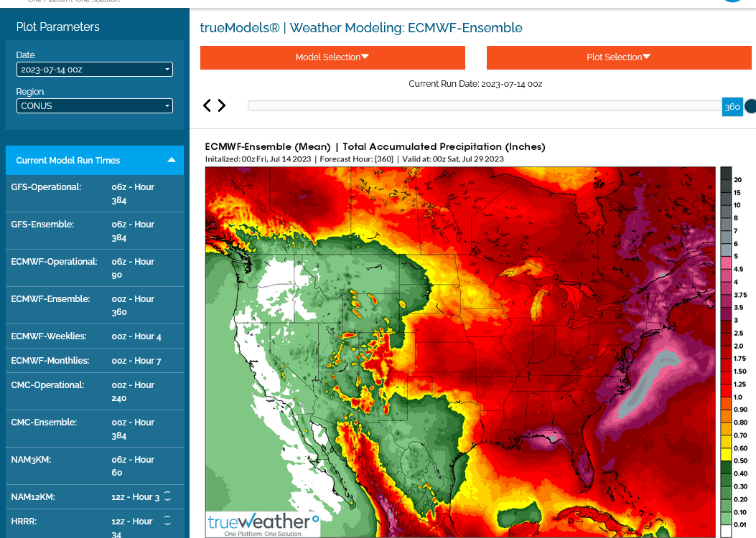The width and height of the screenshot is (756, 538).
Task: Click the slider handle labeled 360
Action: (732, 106)
